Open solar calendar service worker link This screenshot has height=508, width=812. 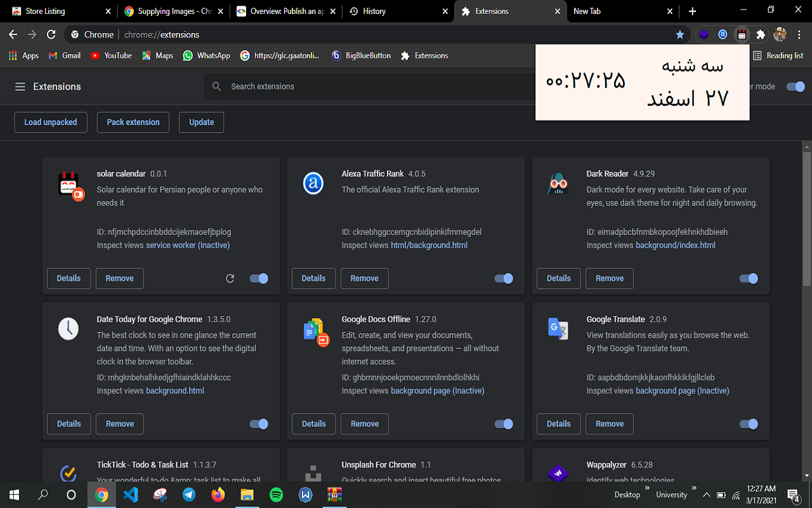188,245
